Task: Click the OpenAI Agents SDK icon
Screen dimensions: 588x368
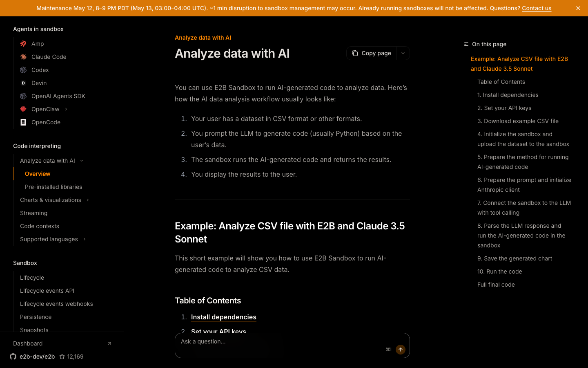Action: (23, 96)
